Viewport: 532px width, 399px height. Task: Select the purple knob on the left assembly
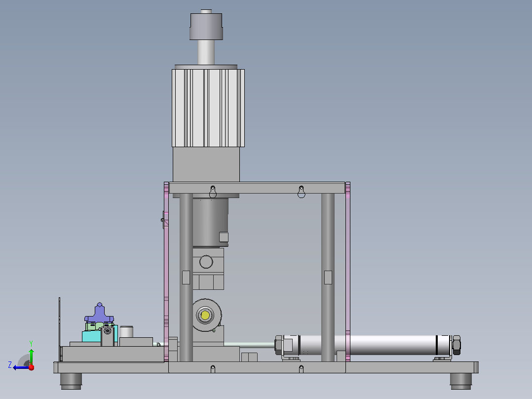pos(99,313)
